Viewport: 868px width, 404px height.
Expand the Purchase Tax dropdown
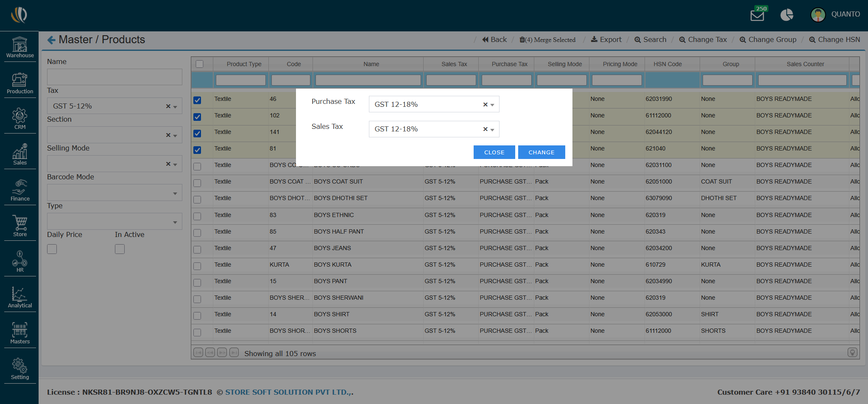(492, 105)
